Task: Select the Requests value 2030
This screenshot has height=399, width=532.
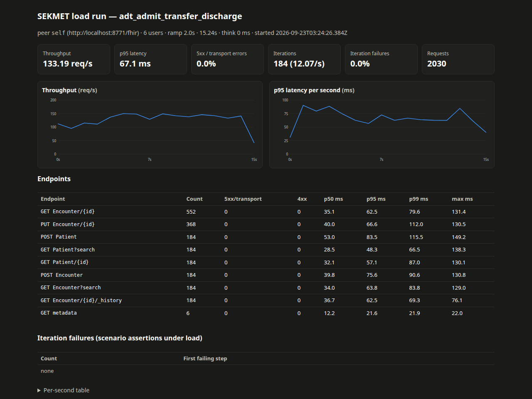Action: pos(437,64)
